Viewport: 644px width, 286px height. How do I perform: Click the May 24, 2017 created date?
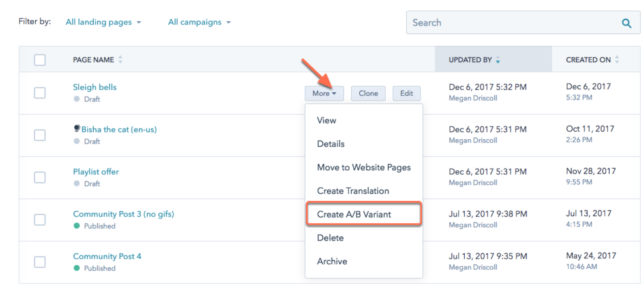point(591,256)
